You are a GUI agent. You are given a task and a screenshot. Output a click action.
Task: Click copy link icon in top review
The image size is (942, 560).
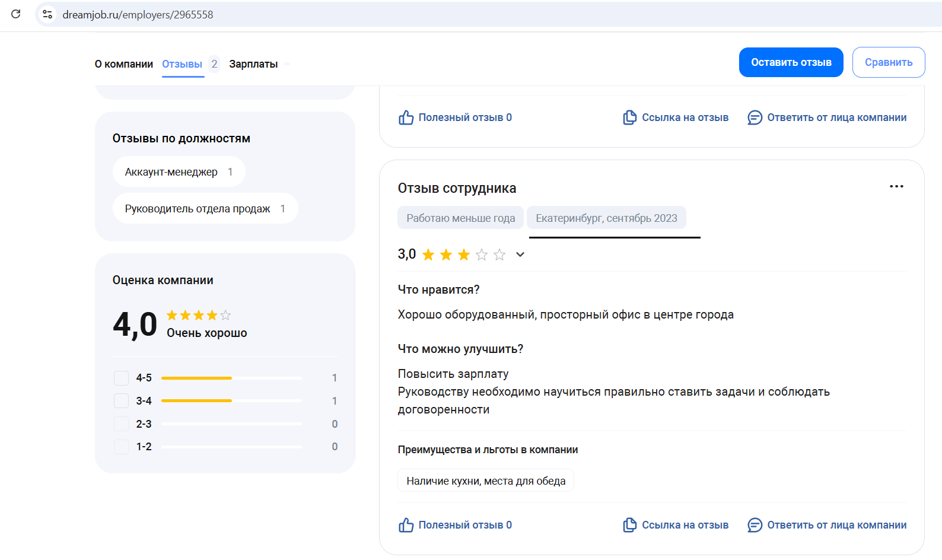pos(629,117)
